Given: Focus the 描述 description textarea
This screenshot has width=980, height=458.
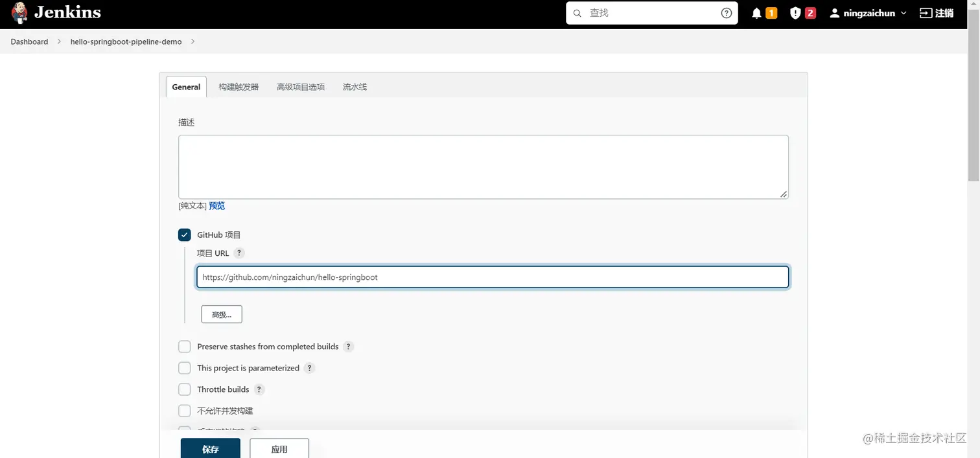Looking at the screenshot, I should (484, 167).
